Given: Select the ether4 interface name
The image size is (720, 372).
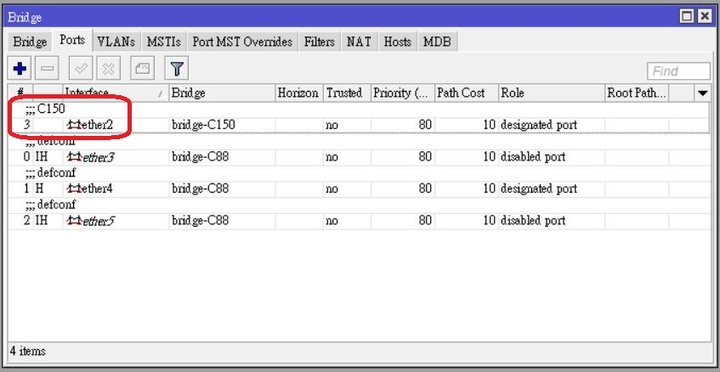Looking at the screenshot, I should pos(97,189).
